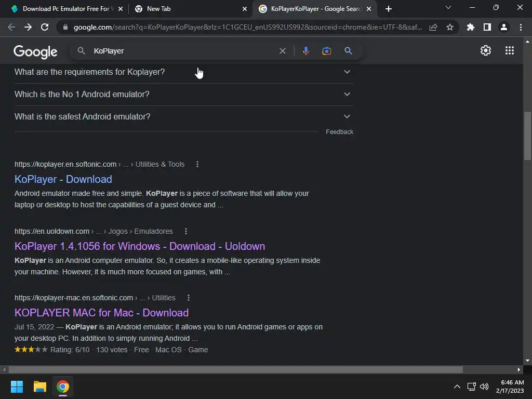
Task: Open more options for the en.uoldown.com result
Action: pyautogui.click(x=186, y=231)
